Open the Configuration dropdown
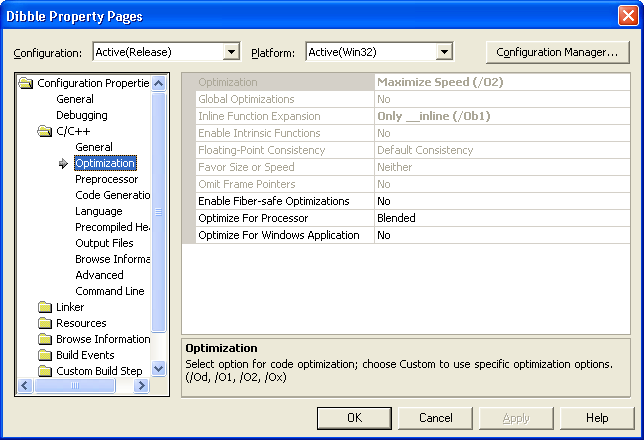This screenshot has height=440, width=644. tap(232, 52)
